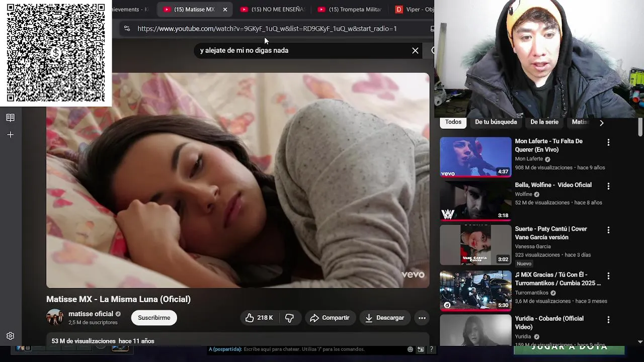Select the De tu búsqueda filter chip
The height and width of the screenshot is (362, 644).
point(496,122)
